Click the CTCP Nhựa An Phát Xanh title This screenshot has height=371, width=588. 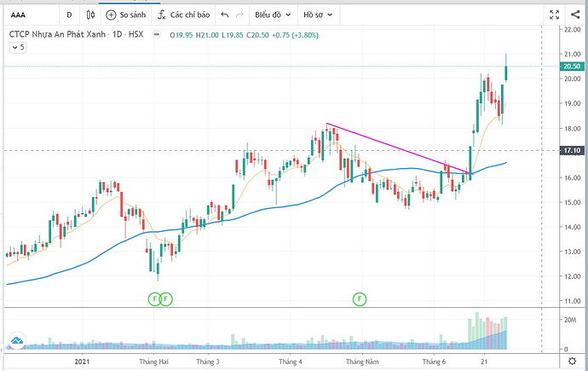pyautogui.click(x=57, y=34)
